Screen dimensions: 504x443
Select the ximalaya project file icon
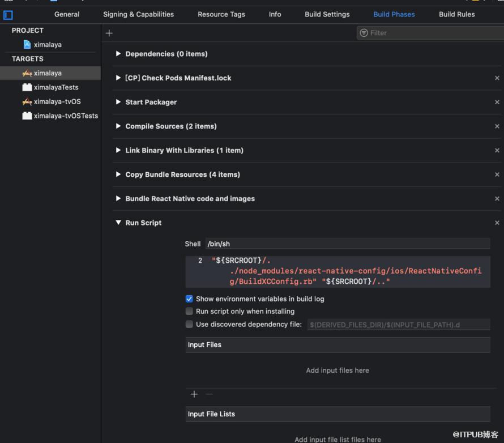pyautogui.click(x=27, y=44)
